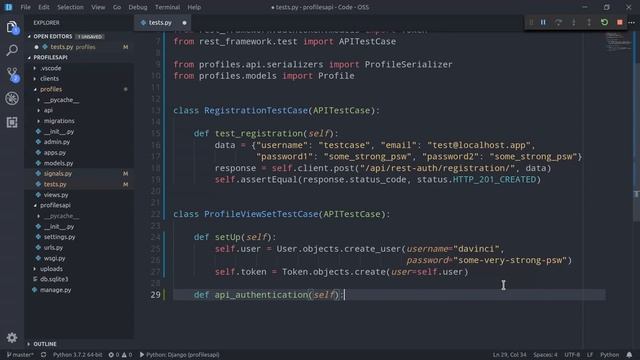The height and width of the screenshot is (360, 640).
Task: Open the Terminal menu
Action: (167, 7)
